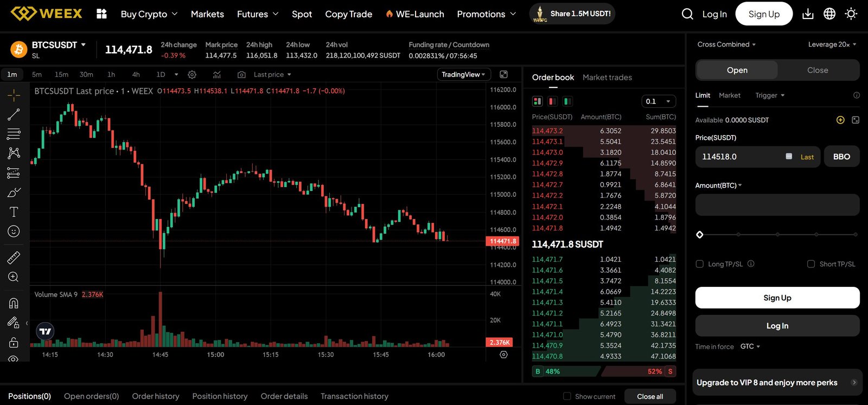The image size is (868, 405).
Task: Select the crosshair cursor tool
Action: [14, 95]
